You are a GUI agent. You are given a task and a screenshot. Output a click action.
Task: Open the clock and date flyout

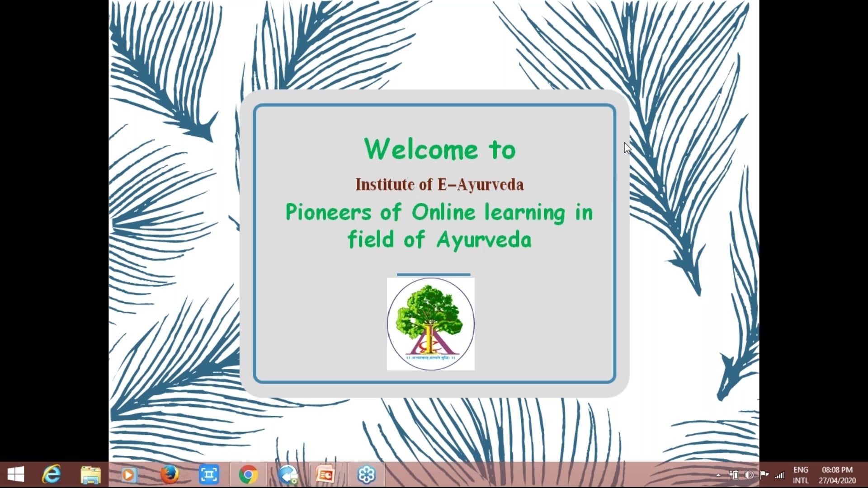(x=837, y=475)
